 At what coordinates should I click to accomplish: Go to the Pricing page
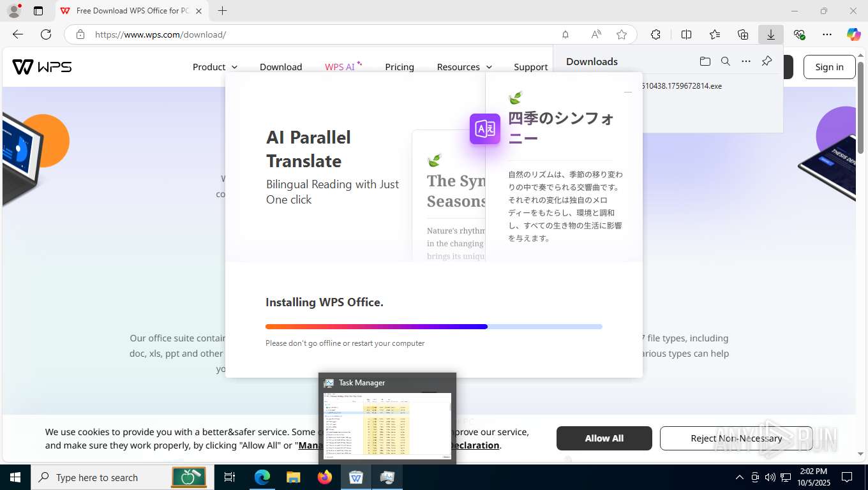pyautogui.click(x=400, y=67)
